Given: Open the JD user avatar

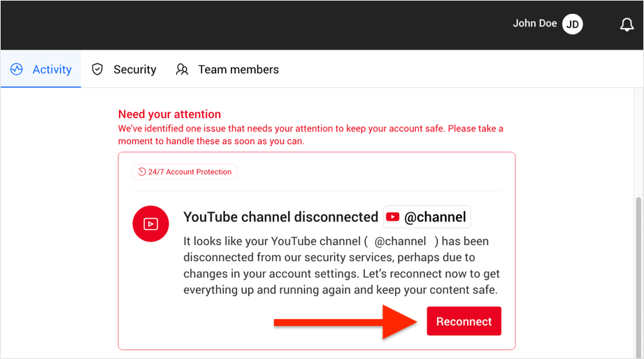Looking at the screenshot, I should pos(572,24).
